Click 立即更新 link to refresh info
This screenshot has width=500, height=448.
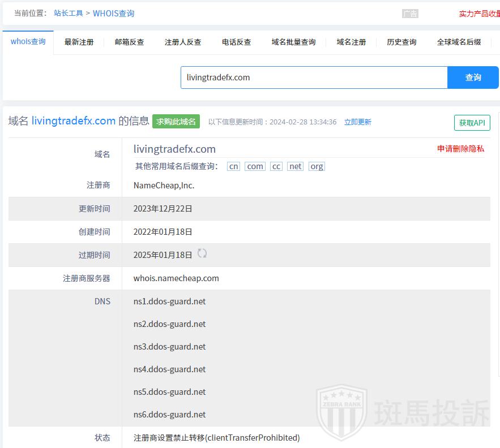pos(358,122)
